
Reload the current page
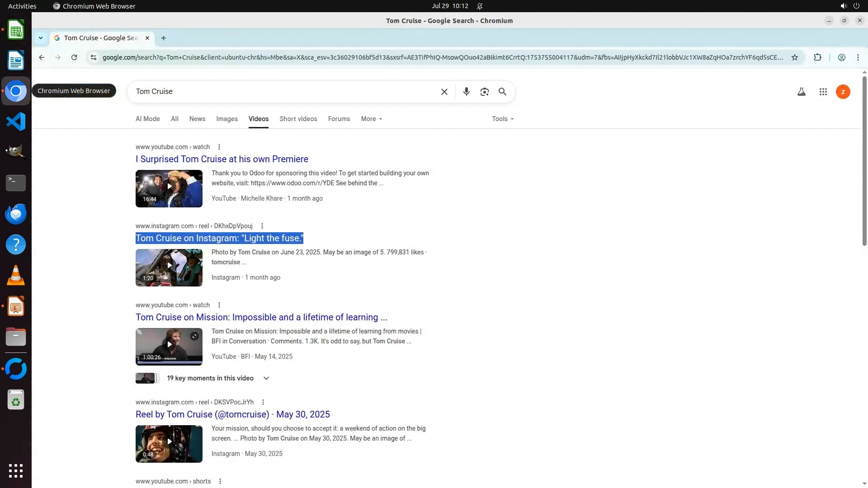click(74, 57)
